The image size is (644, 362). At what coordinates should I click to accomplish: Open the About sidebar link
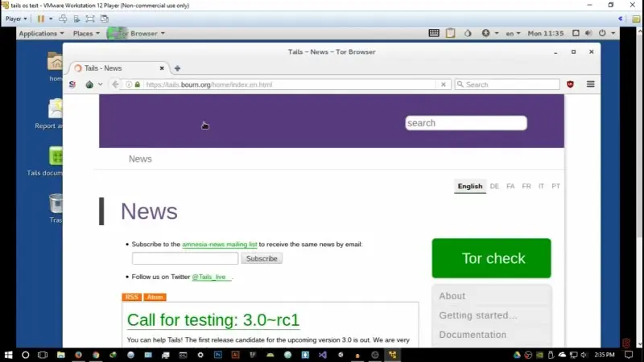[x=452, y=296]
